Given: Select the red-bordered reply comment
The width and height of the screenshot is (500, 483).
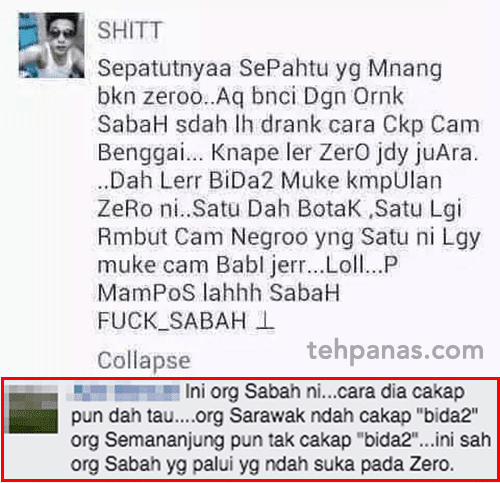Looking at the screenshot, I should click(250, 430).
